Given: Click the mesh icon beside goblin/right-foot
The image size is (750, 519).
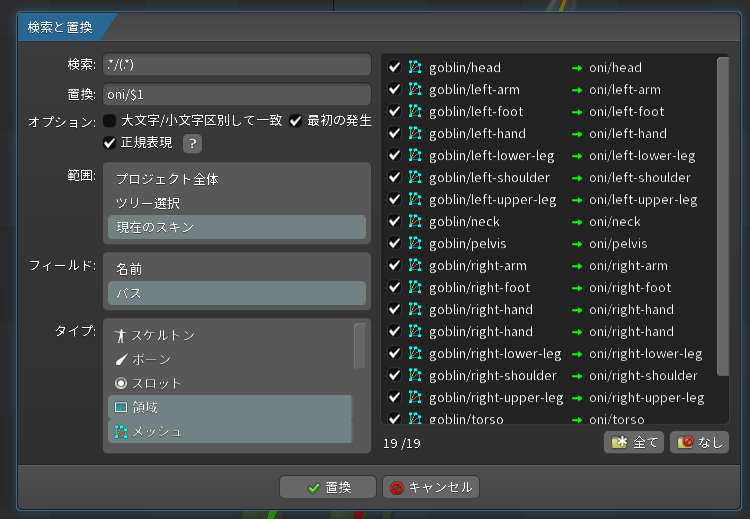Looking at the screenshot, I should [x=415, y=287].
